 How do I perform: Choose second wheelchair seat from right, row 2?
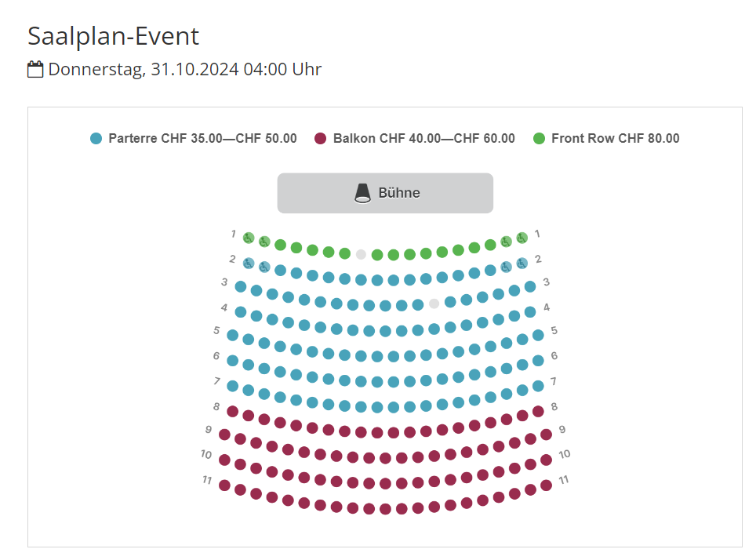coord(506,267)
